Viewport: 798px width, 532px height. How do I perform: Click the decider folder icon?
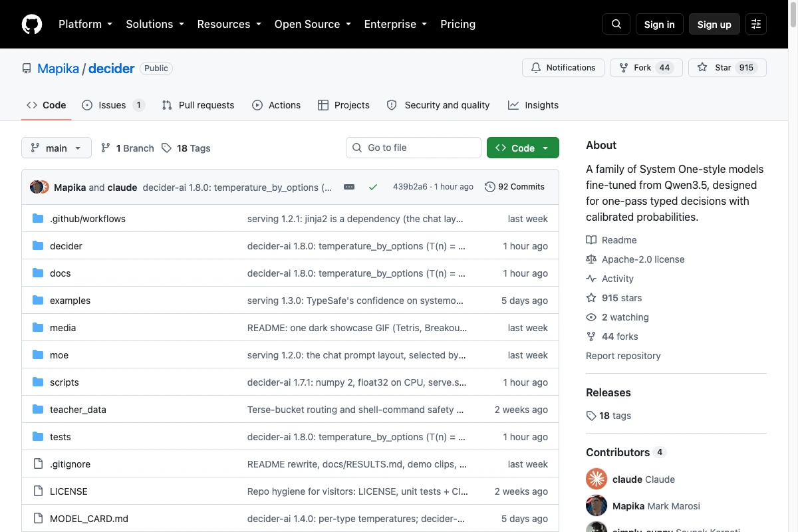coord(38,246)
